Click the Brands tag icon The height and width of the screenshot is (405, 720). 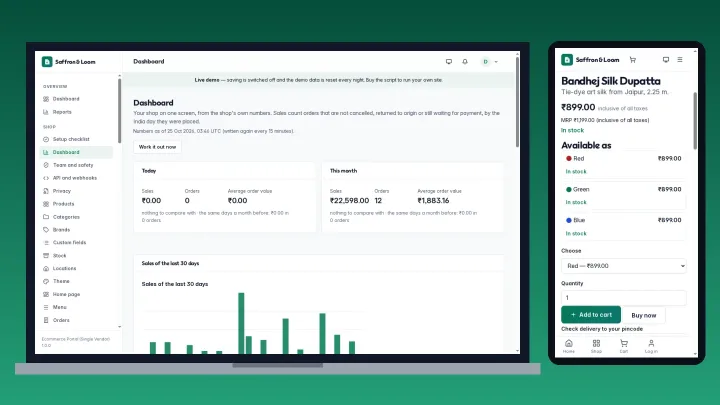coord(46,230)
